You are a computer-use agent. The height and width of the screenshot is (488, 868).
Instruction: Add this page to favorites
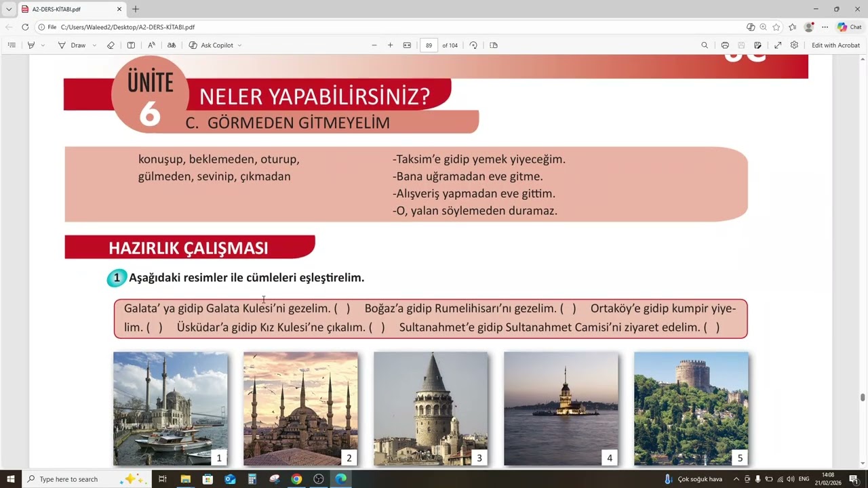776,27
